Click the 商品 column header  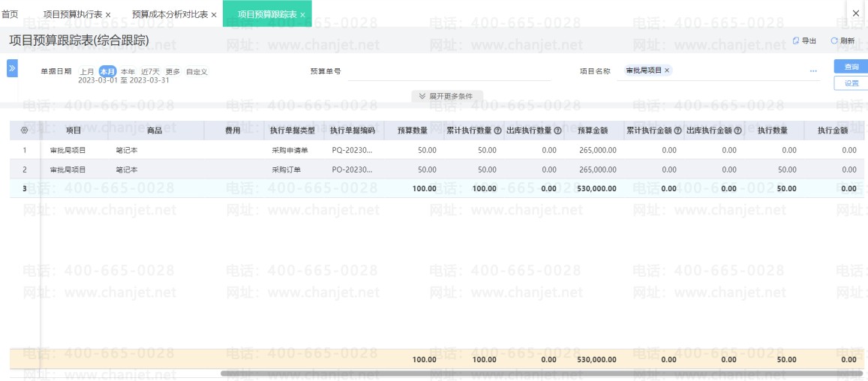coord(155,130)
